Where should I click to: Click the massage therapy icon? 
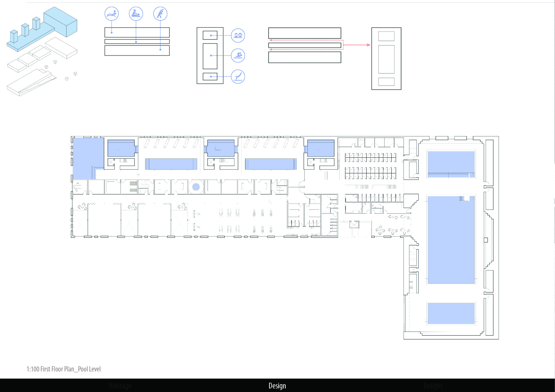[136, 14]
